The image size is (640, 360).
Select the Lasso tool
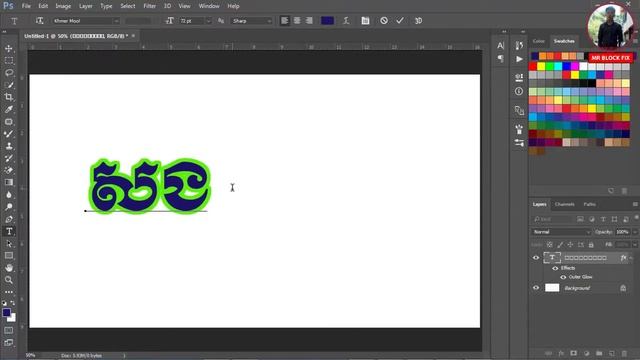pyautogui.click(x=9, y=73)
